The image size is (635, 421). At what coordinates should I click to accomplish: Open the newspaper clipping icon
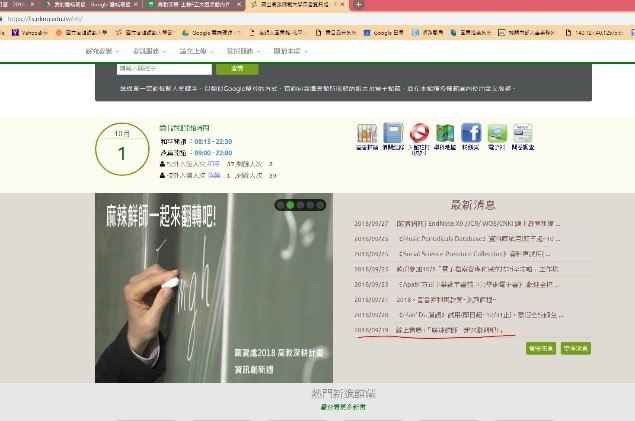[522, 133]
